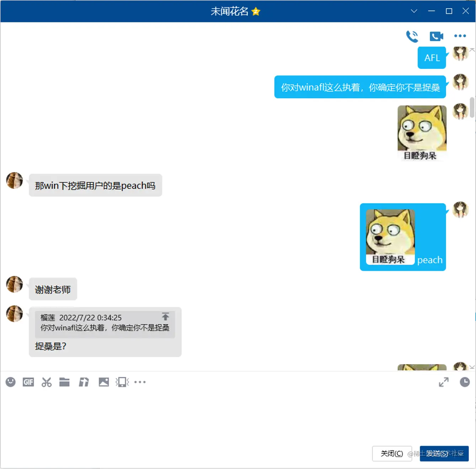Select the screenshot scissors tool
Screen dimensions: 476x469
47,382
